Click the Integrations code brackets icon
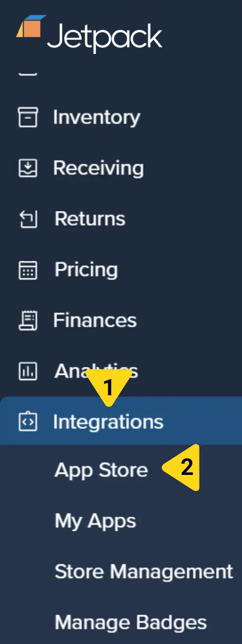Viewport: 242px width, 644px height. pyautogui.click(x=28, y=421)
